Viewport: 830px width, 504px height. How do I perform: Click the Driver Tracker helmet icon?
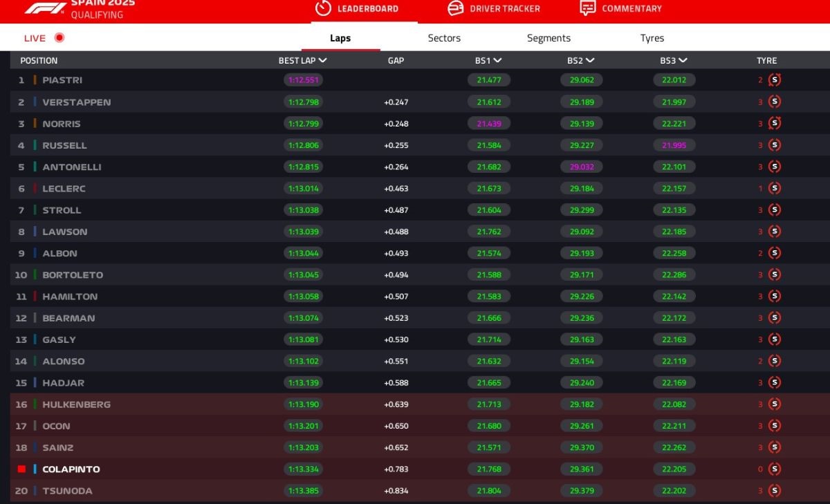coord(455,8)
